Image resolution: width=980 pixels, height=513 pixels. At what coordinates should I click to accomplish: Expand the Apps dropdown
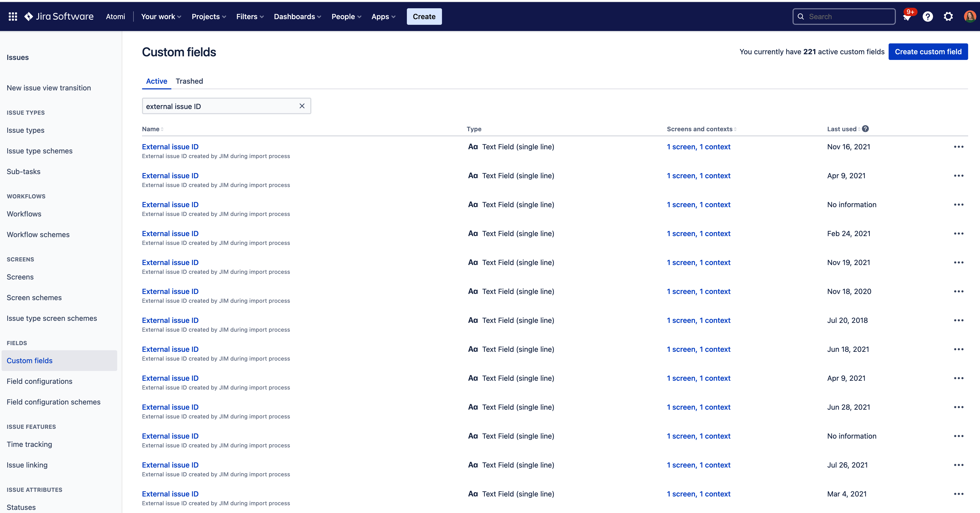tap(383, 16)
